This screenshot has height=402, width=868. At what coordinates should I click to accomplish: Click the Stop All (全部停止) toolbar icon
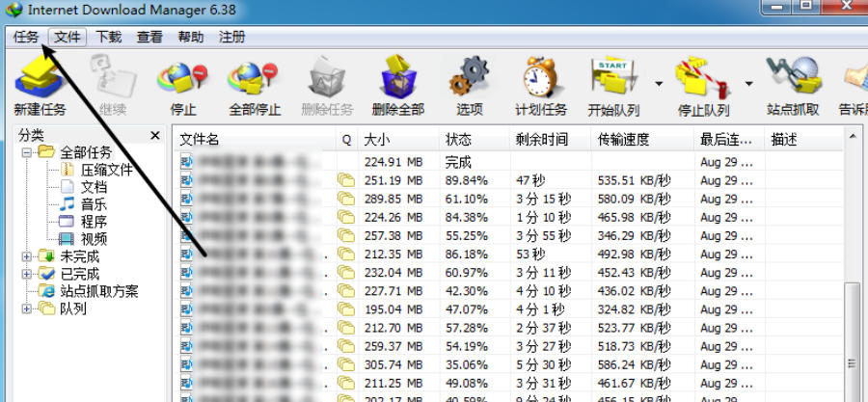pos(254,79)
